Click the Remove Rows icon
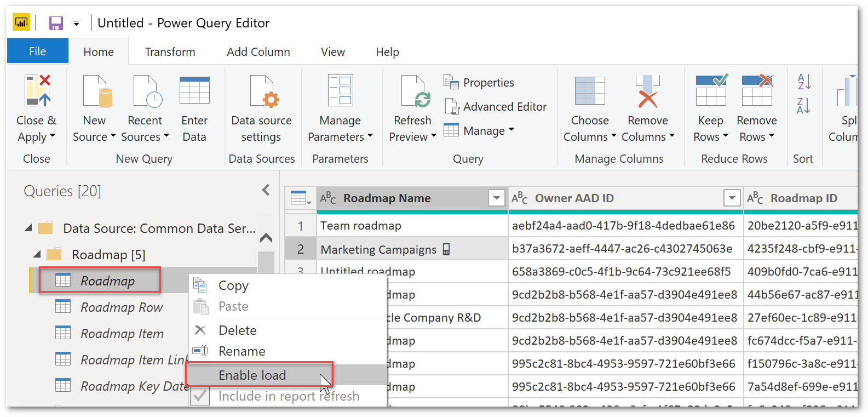The height and width of the screenshot is (417, 868). tap(757, 90)
